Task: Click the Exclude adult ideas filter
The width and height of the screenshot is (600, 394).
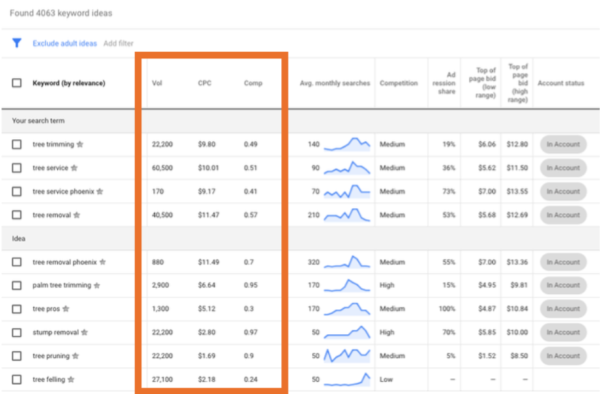Action: [65, 43]
